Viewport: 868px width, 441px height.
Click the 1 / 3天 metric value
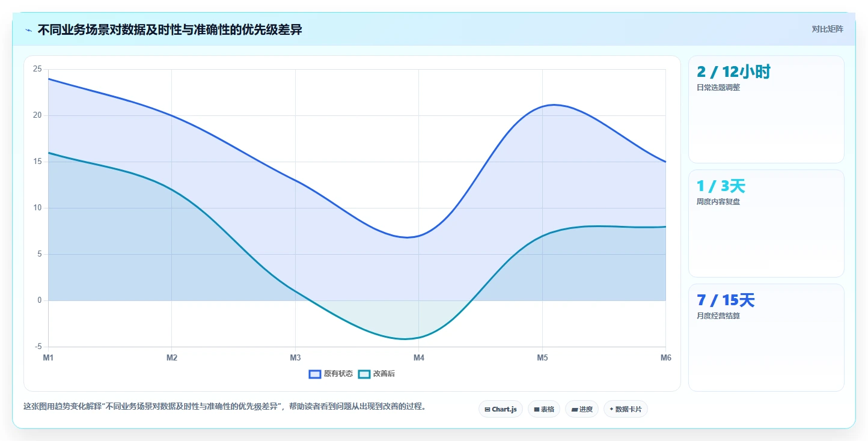coord(721,186)
